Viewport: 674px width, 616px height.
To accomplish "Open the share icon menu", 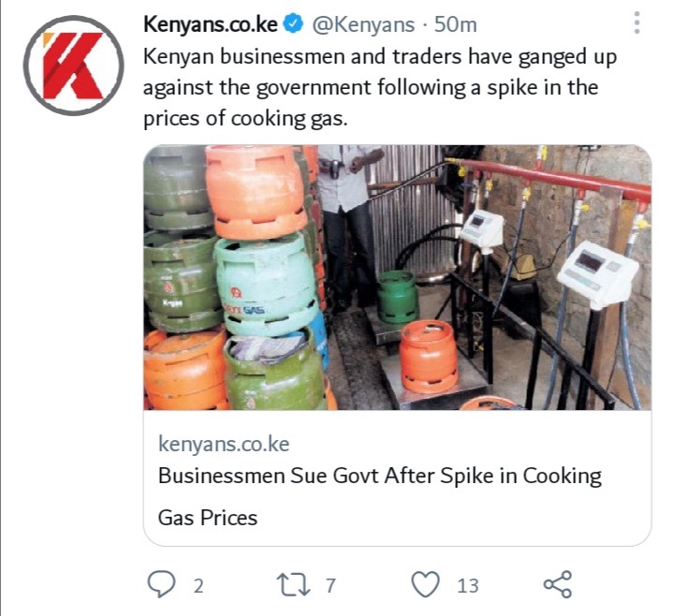I will point(558,584).
